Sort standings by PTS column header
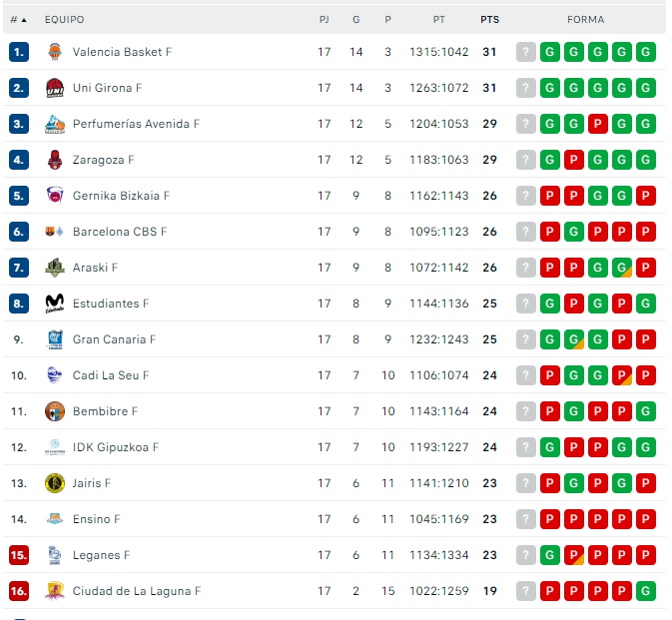 click(489, 19)
